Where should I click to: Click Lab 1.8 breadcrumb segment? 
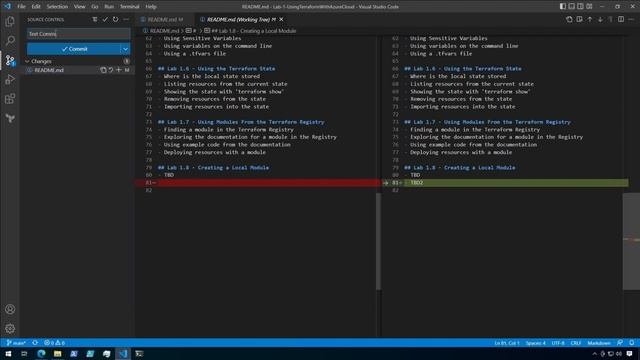pos(250,31)
